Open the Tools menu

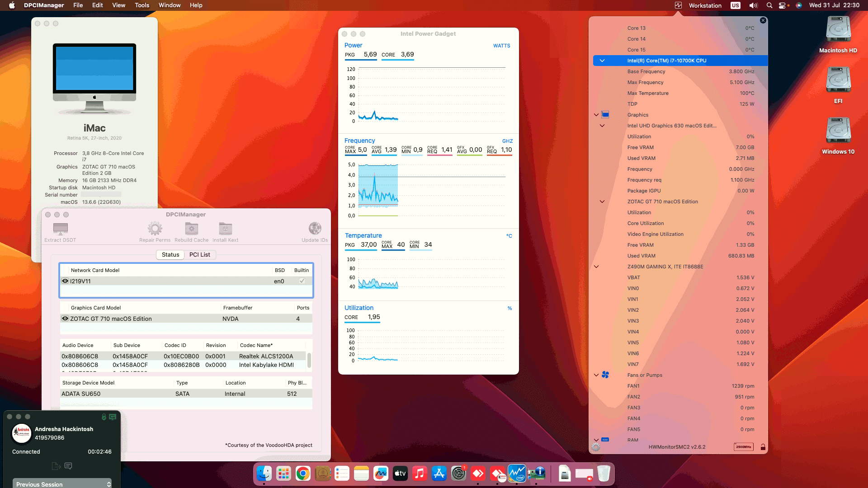pyautogui.click(x=142, y=5)
